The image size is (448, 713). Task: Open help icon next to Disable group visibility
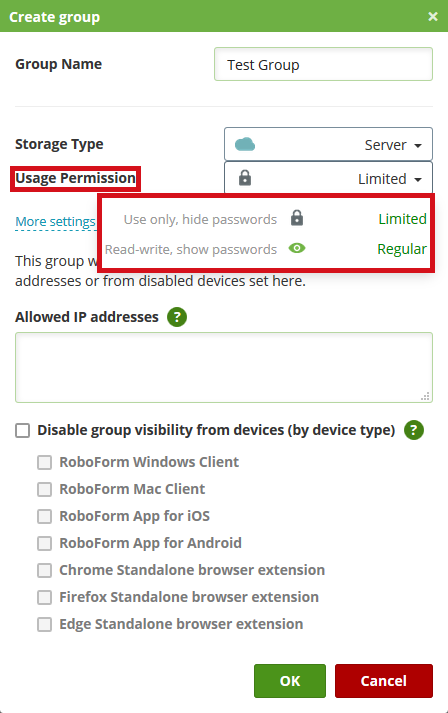414,430
